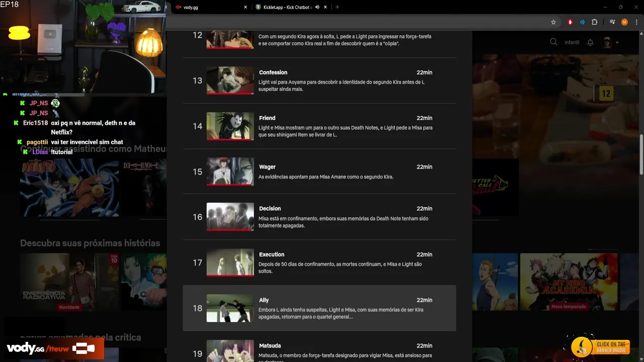Play episode 14 Friend thumbnail
Screen dimensions: 644x362
[x=230, y=126]
